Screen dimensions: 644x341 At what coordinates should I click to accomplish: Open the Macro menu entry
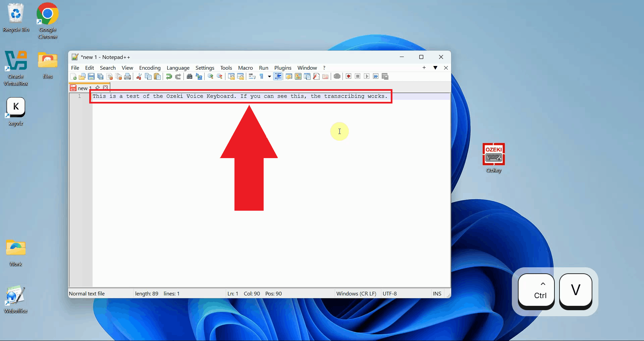[245, 68]
